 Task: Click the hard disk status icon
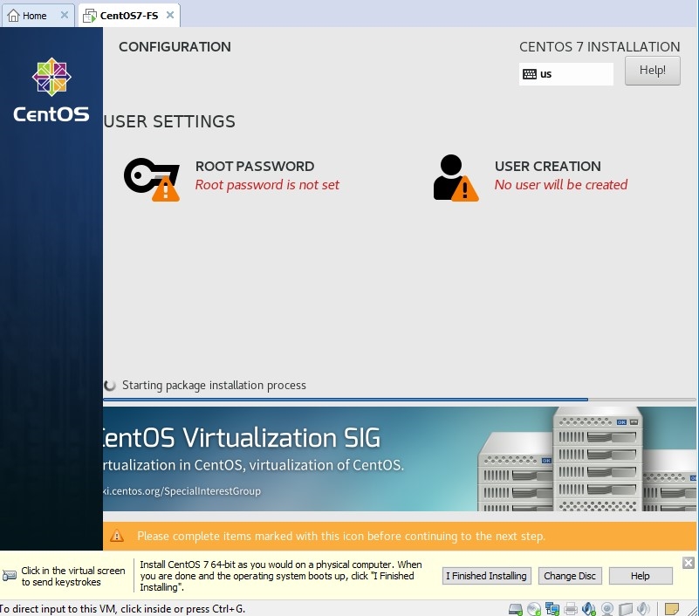[x=516, y=608]
